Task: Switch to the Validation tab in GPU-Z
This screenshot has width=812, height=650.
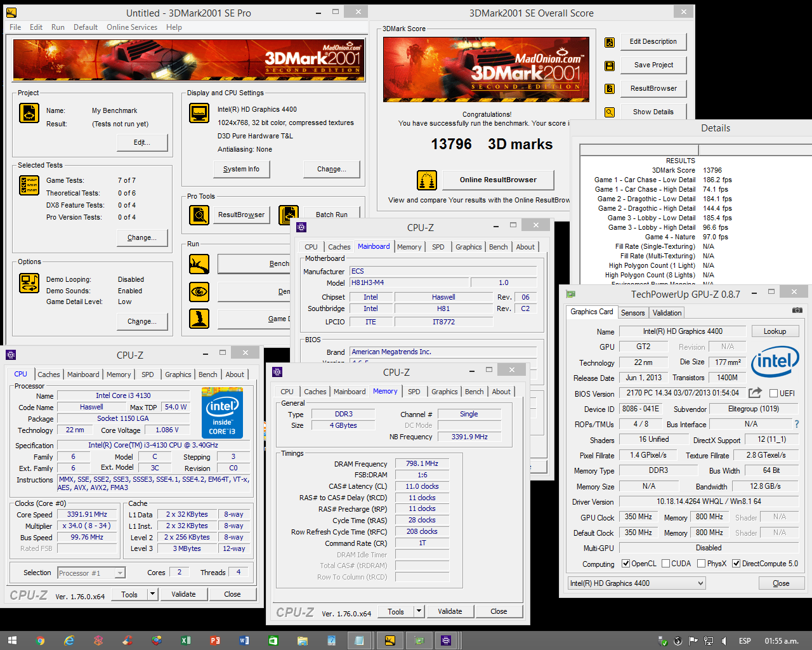Action: [667, 313]
